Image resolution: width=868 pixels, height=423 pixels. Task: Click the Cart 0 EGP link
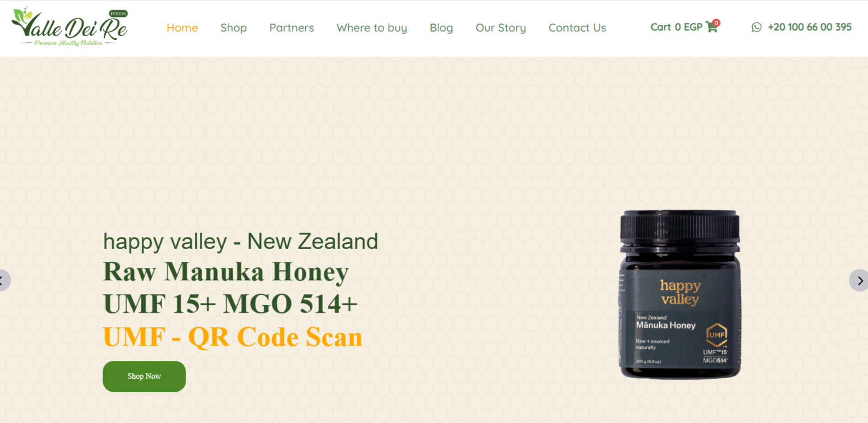click(684, 27)
